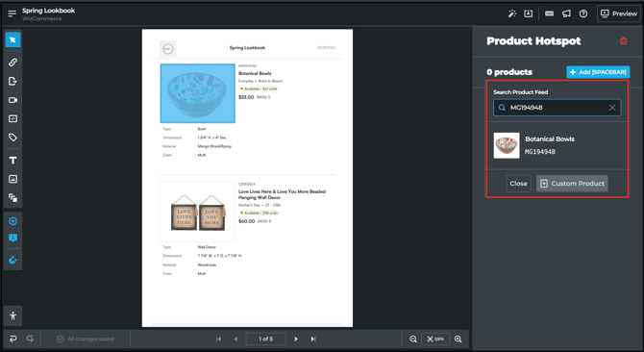The height and width of the screenshot is (352, 644).
Task: Click the 'Botanical Bowls' title on page
Action: [255, 73]
